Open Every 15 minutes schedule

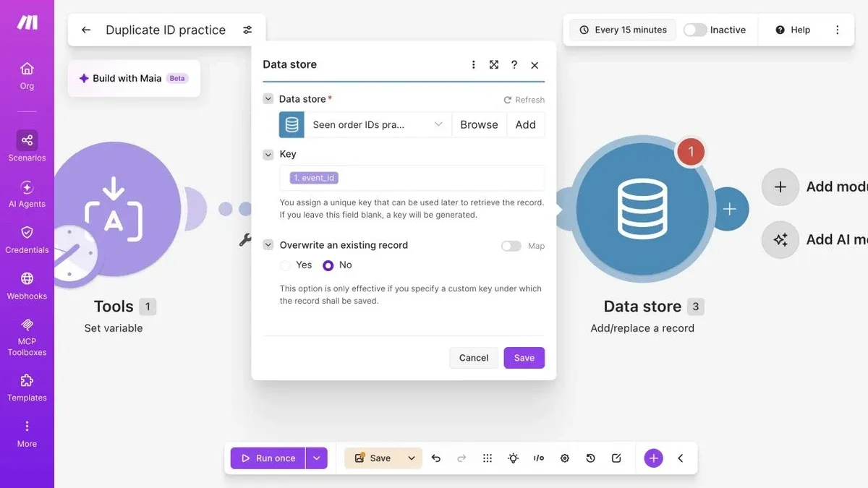point(623,30)
